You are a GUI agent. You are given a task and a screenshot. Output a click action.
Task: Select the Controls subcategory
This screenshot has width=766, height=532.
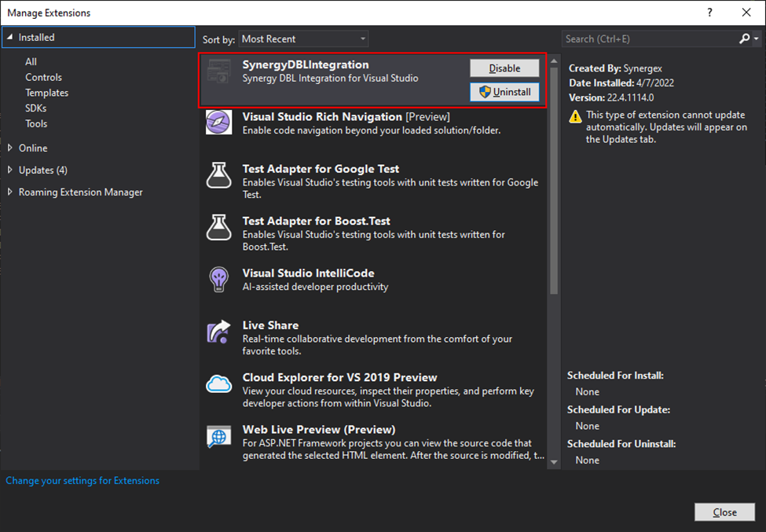click(43, 77)
